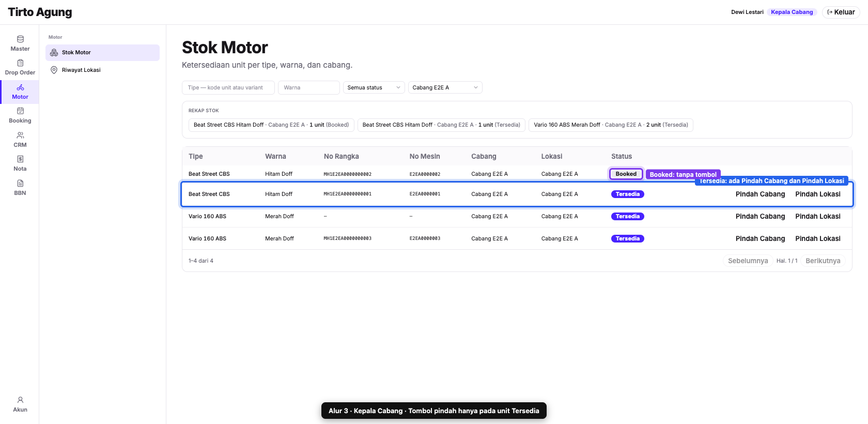Image resolution: width=868 pixels, height=424 pixels.
Task: Click the Dewi Lestari user name
Action: pyautogui.click(x=747, y=12)
